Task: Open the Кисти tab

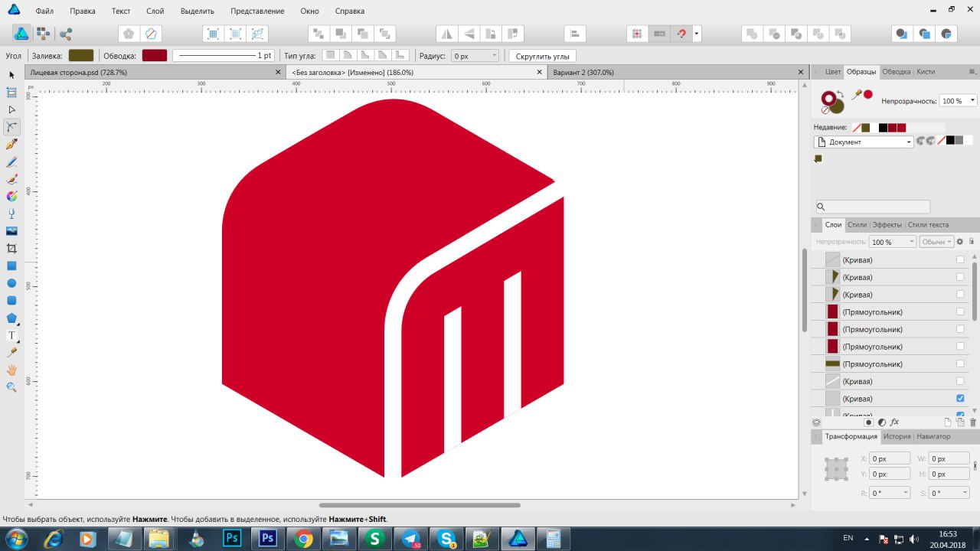Action: click(926, 71)
